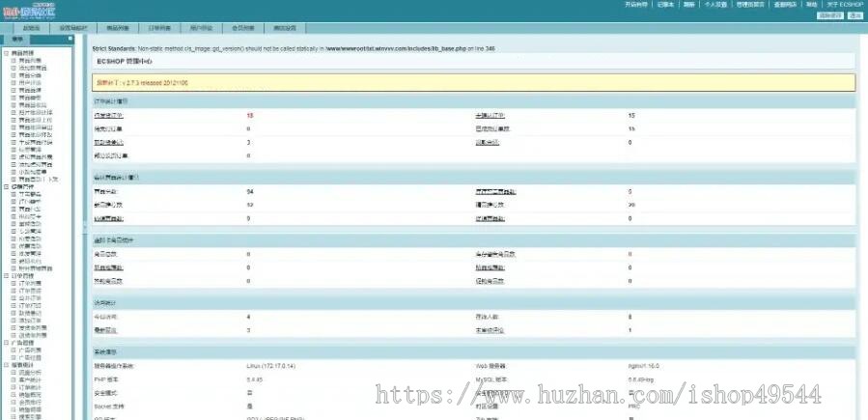Click the icon beside 商品回收站 in the sidebar
The height and width of the screenshot is (420, 868).
point(14,105)
